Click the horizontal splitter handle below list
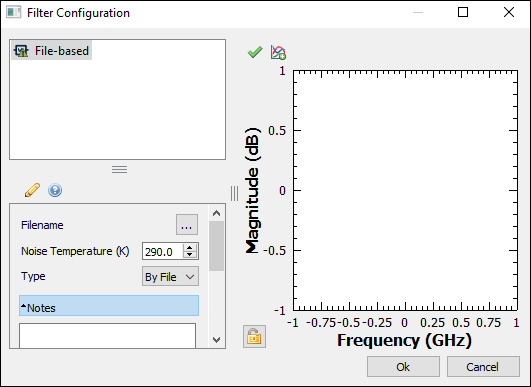This screenshot has width=531, height=387. point(120,169)
